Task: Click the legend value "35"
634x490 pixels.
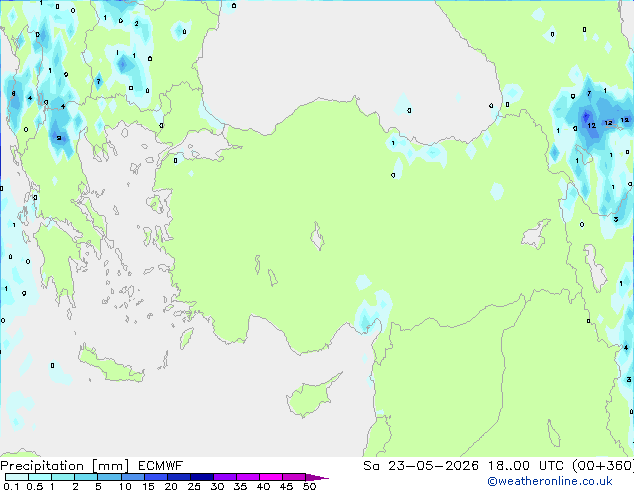Action: (240, 486)
